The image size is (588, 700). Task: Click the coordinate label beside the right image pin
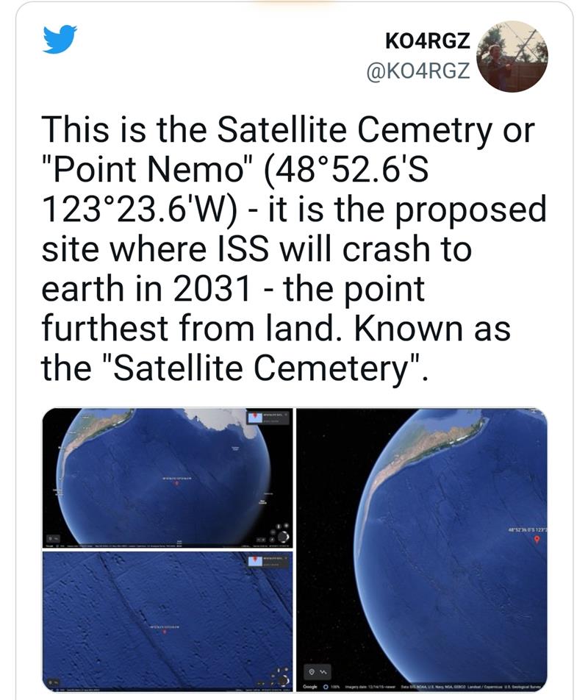point(528,530)
